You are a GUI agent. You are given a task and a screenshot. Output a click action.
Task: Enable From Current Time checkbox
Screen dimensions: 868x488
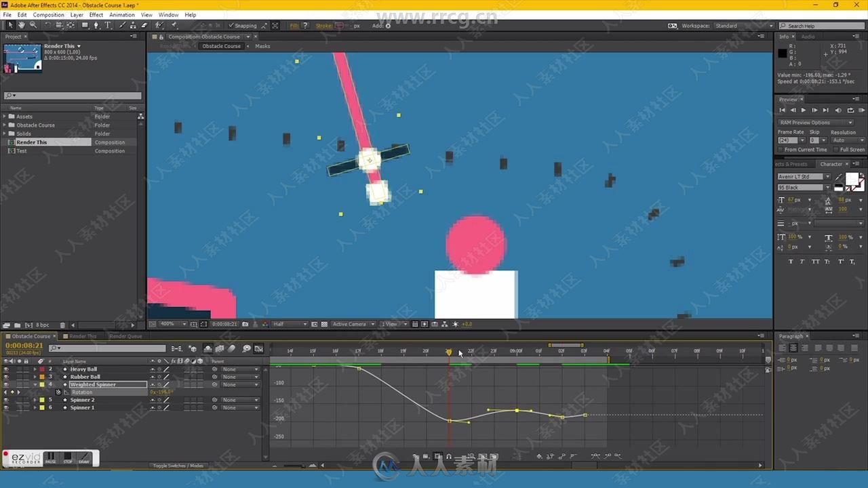click(x=781, y=150)
